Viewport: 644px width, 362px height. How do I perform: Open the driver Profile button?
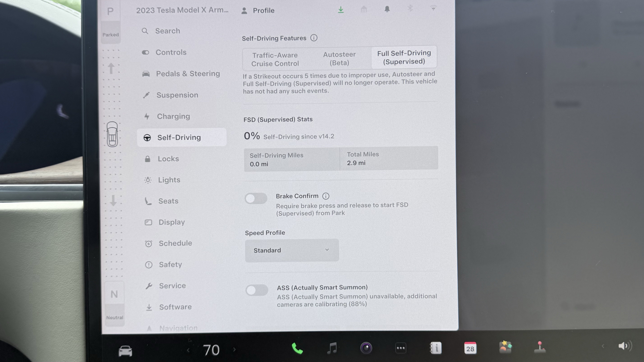258,10
